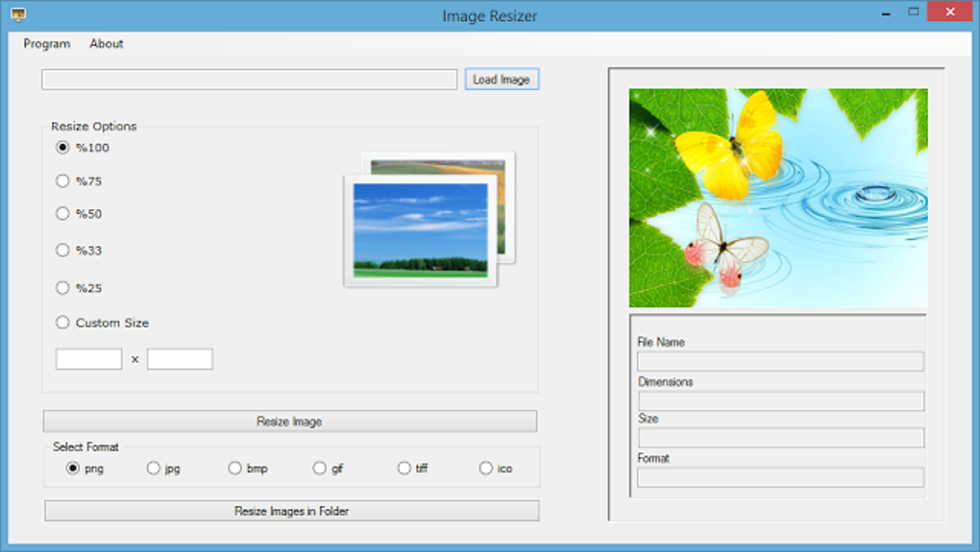Click the Load Image button

(x=502, y=80)
